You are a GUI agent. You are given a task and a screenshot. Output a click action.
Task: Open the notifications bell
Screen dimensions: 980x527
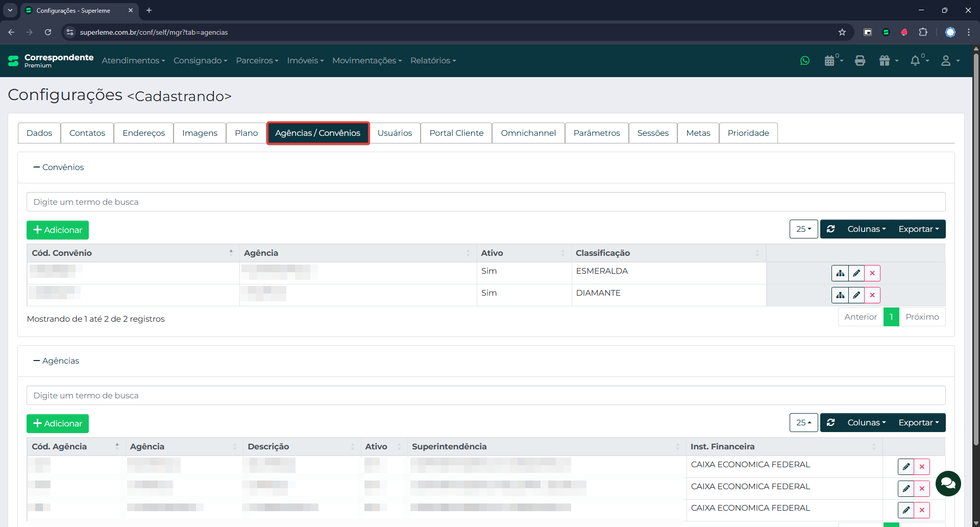coord(916,61)
